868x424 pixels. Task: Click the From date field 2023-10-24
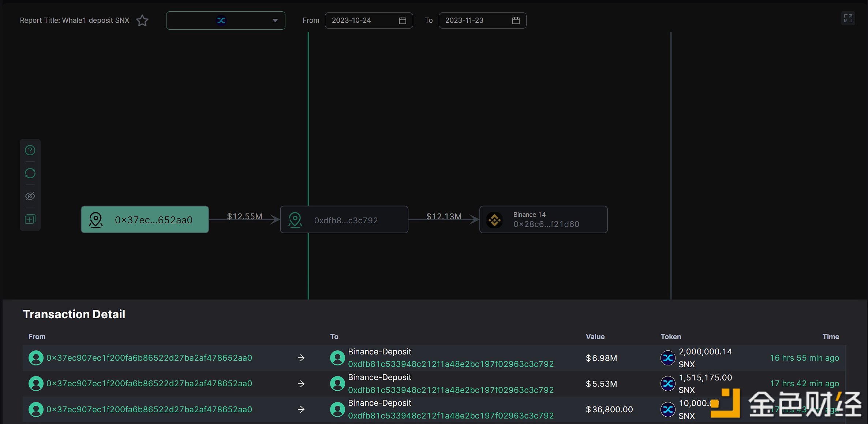(x=369, y=21)
